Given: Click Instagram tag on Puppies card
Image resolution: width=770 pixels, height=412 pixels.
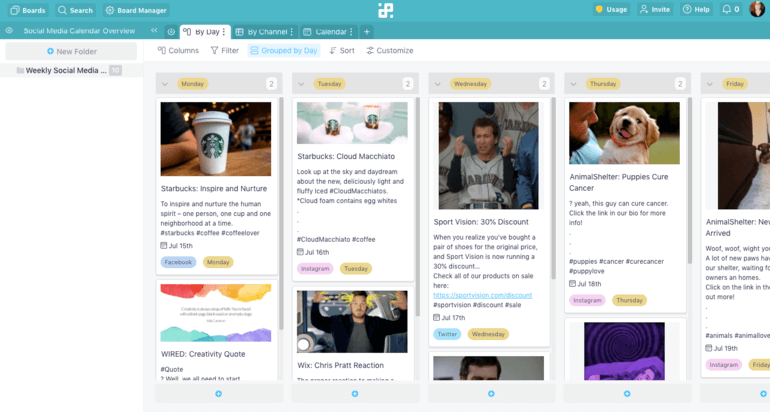Looking at the screenshot, I should pyautogui.click(x=587, y=300).
